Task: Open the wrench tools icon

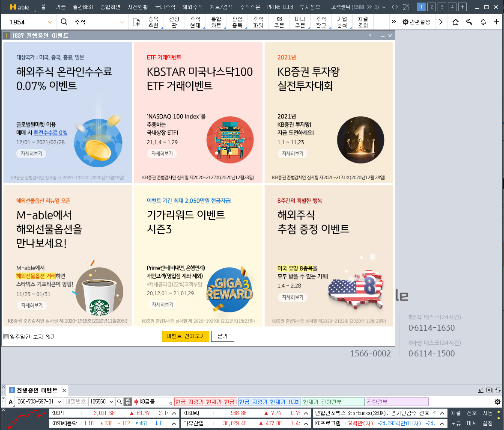Action: (x=469, y=22)
